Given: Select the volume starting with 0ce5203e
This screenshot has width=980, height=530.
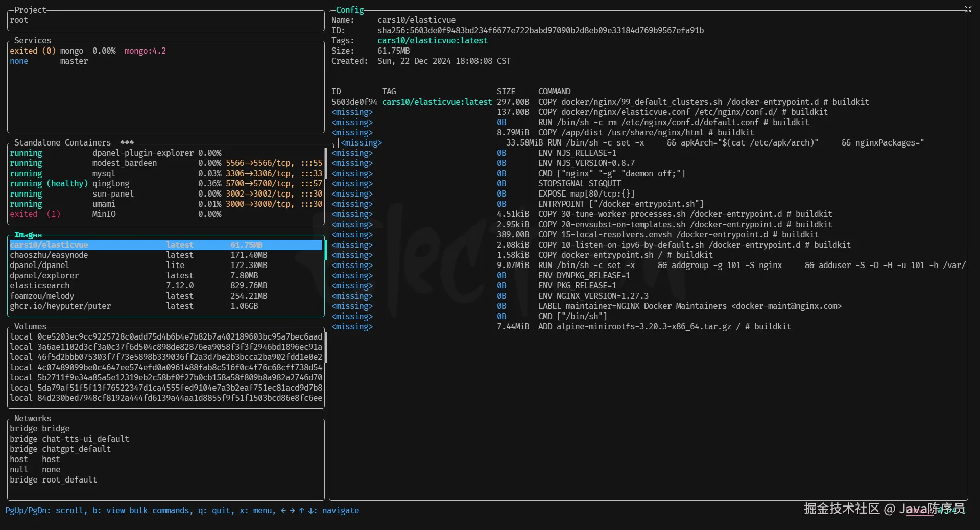Looking at the screenshot, I should pyautogui.click(x=166, y=336).
